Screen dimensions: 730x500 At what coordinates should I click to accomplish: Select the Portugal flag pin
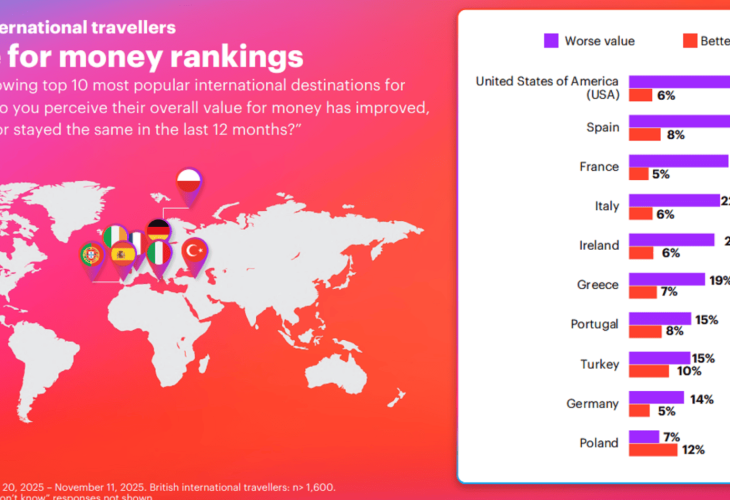[91, 255]
